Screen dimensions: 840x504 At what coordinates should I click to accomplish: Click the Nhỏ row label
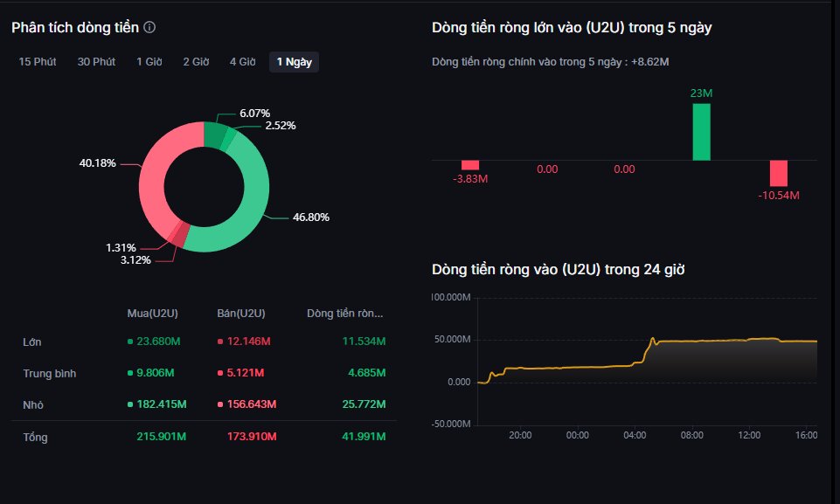(x=33, y=405)
